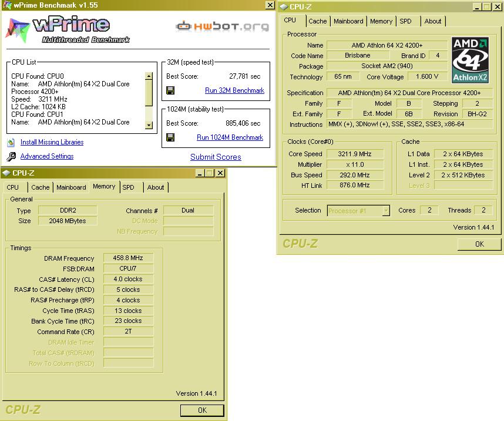Click the AMD Athlon 64 X2 logo
Image resolution: width=504 pixels, height=421 pixels.
[x=470, y=60]
